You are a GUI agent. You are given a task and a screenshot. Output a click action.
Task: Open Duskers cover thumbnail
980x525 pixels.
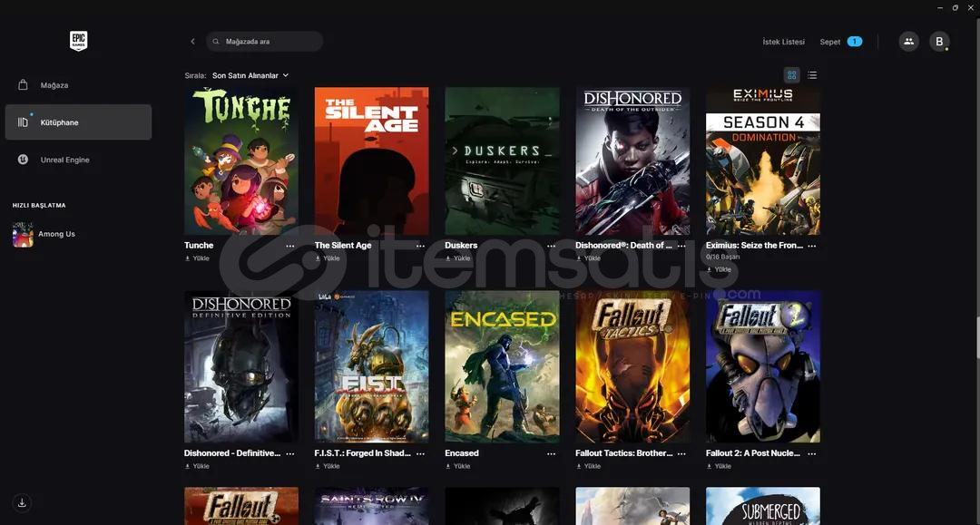pos(503,161)
